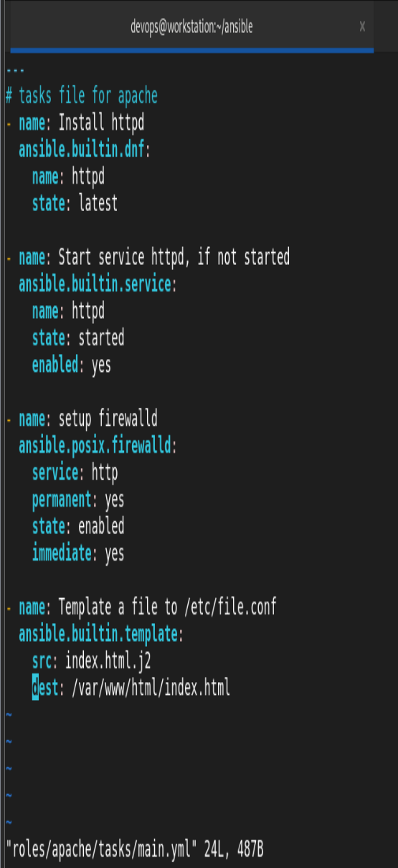Screen dimensions: 398x868
Task: Click the 'service: http' line
Action: pos(75,473)
